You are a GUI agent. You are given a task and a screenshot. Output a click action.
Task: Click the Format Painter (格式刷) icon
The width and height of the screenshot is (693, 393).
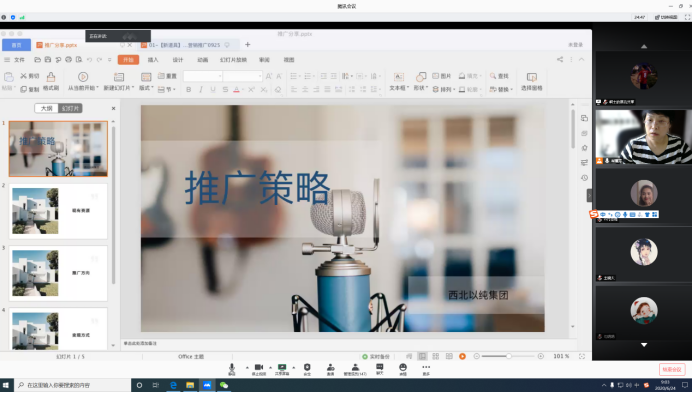pos(51,81)
